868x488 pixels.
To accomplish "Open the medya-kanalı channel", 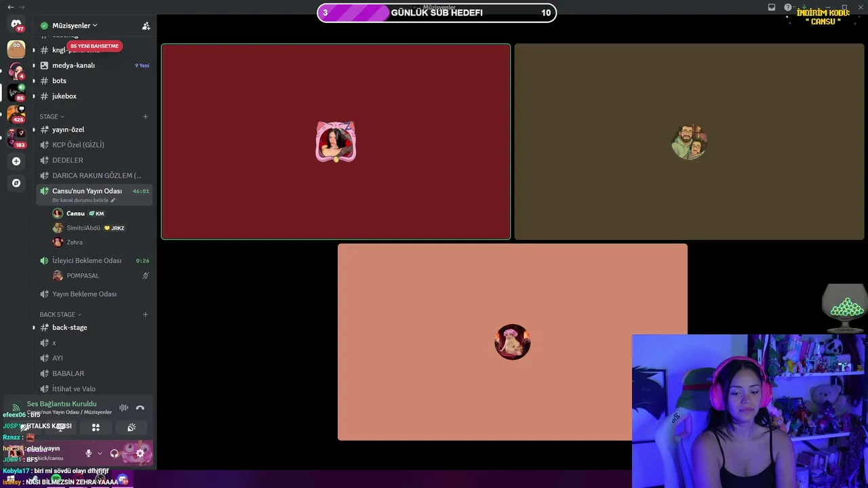I will point(94,66).
